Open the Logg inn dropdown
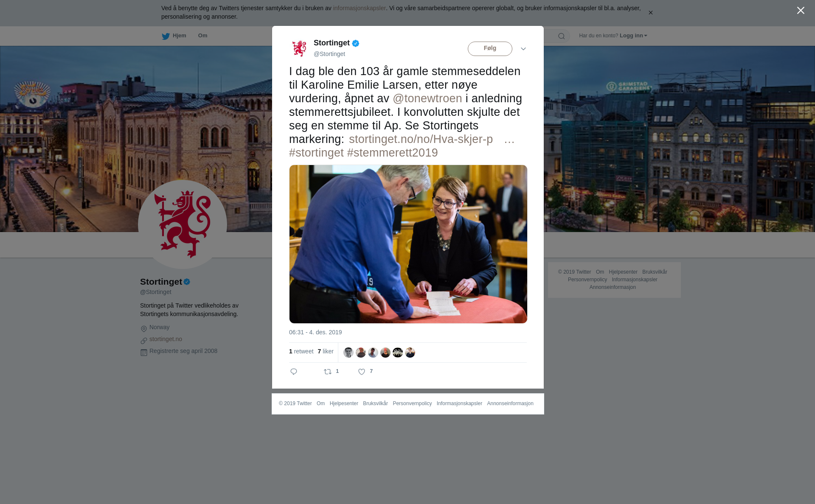 pos(633,36)
